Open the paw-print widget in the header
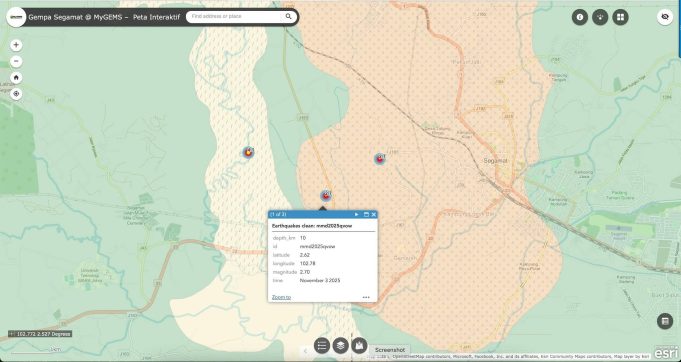The height and width of the screenshot is (362, 681). (600, 17)
